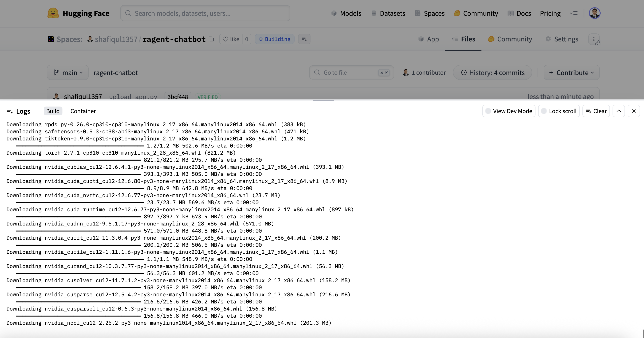Click the Building status badge
The image size is (644, 338).
[275, 39]
